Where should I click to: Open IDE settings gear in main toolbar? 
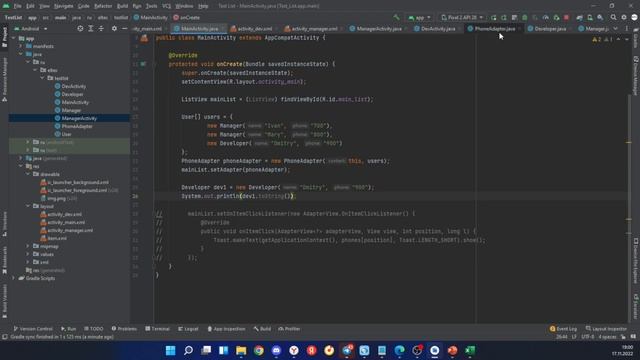pos(624,18)
